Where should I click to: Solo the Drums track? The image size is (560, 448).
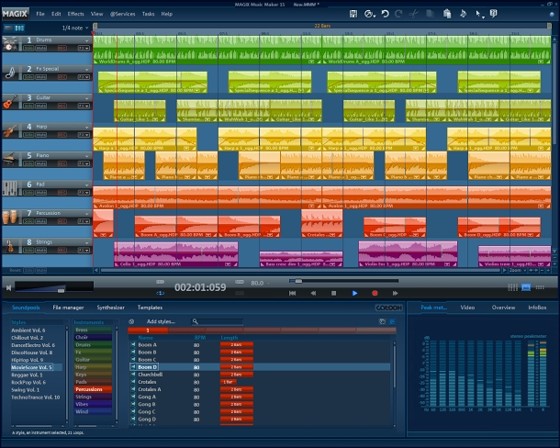[x=29, y=48]
